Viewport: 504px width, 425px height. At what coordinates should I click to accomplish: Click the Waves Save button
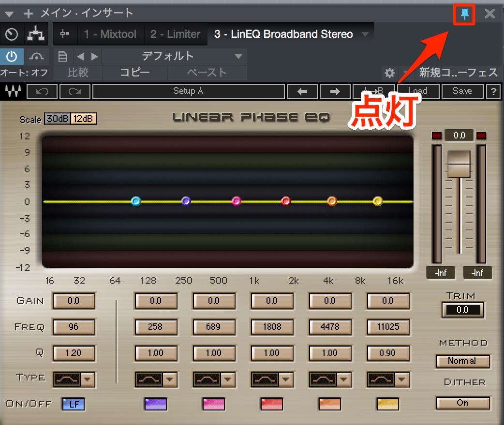click(462, 91)
